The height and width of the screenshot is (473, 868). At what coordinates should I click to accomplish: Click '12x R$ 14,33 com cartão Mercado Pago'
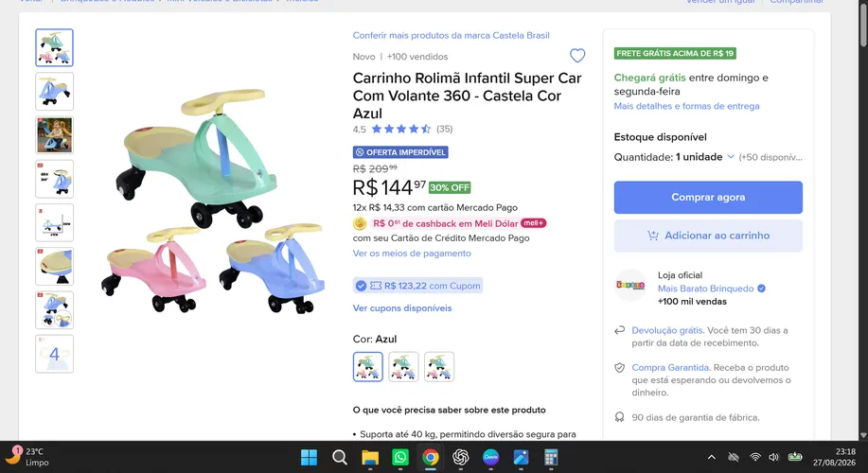click(435, 207)
